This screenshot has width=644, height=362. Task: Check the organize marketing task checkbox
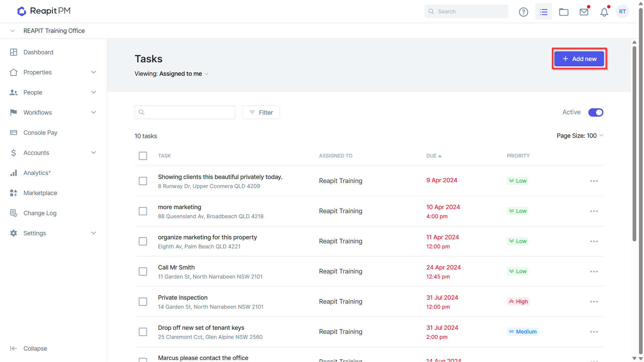click(143, 241)
